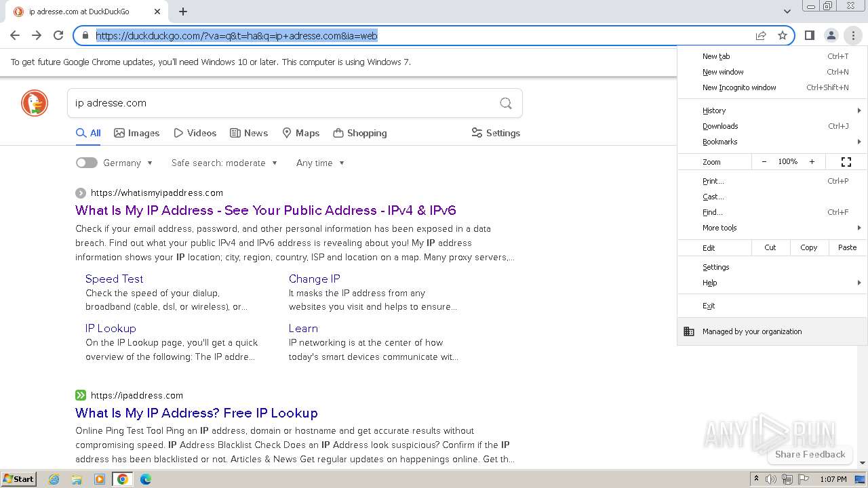Click the tab search chevron icon
Image resolution: width=868 pixels, height=488 pixels.
[x=787, y=12]
